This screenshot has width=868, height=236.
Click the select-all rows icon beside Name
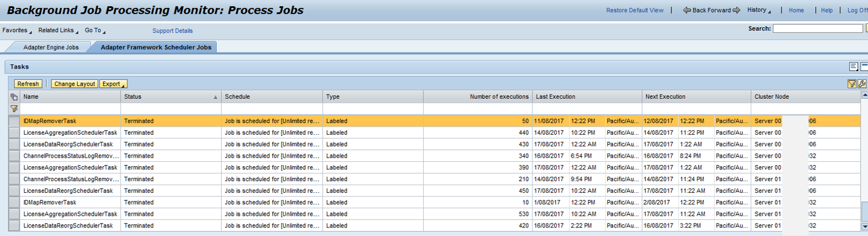[14, 97]
